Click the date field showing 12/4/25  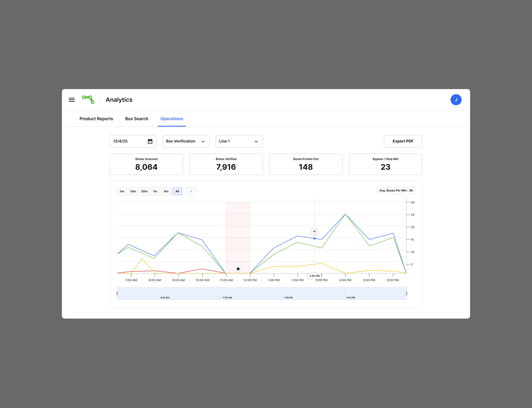[x=133, y=141]
